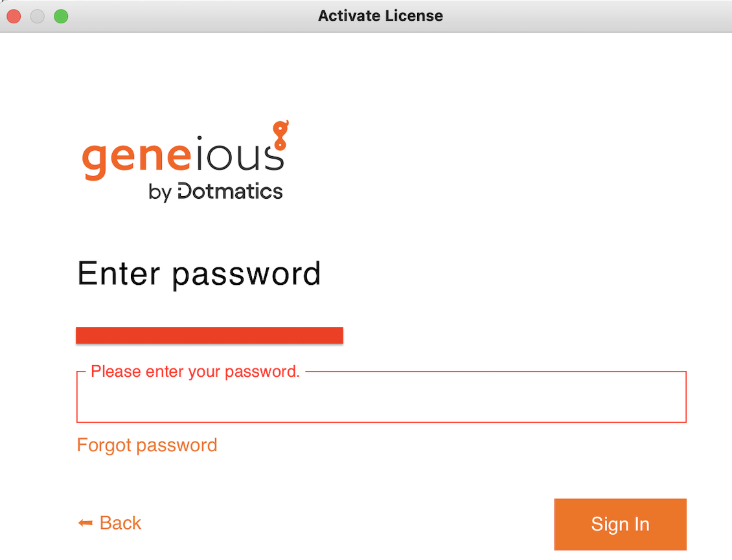The image size is (732, 560).
Task: Click the Sign In button
Action: (620, 524)
